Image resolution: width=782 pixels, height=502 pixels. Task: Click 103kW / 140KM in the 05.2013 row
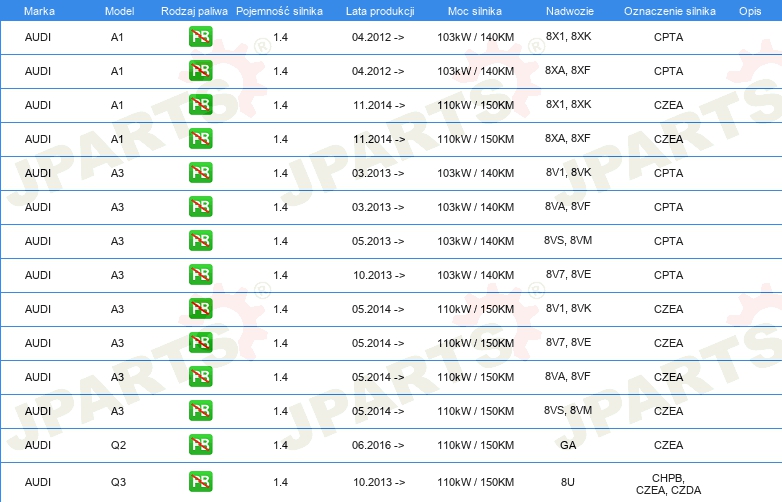[475, 241]
